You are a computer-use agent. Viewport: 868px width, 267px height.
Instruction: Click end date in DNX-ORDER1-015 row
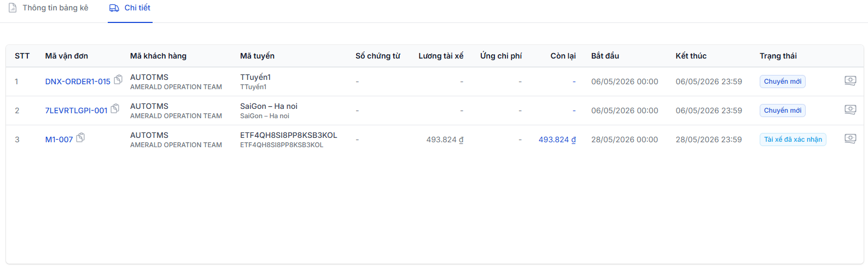pyautogui.click(x=709, y=82)
